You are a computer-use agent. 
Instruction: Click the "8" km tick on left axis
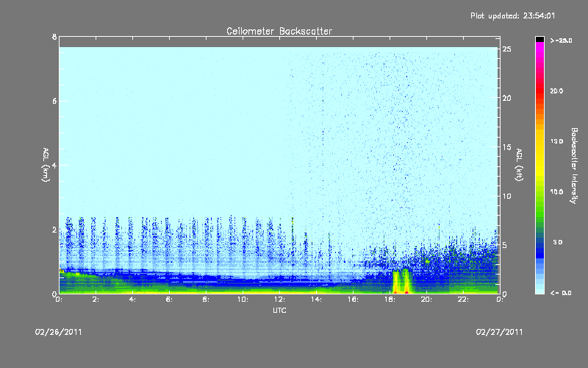(54, 37)
